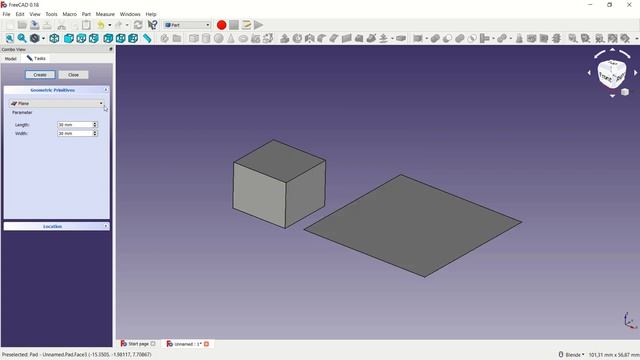Viewport: 640px width, 360px height.
Task: Click the mini cube view menu icon
Action: pos(624,92)
